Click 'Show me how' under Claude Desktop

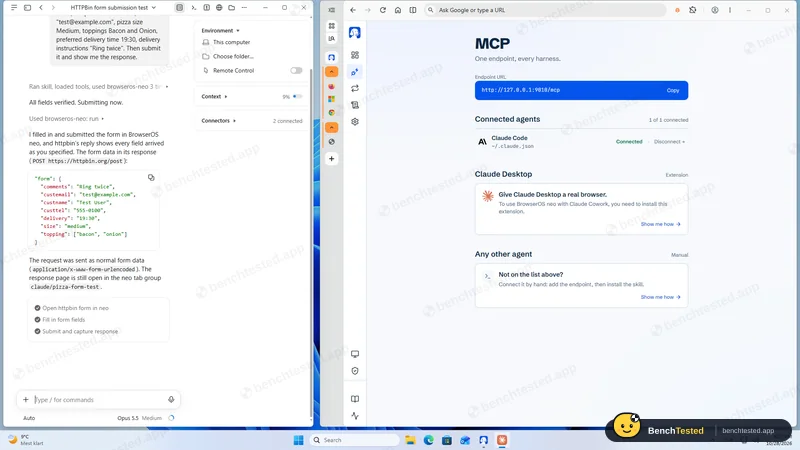pos(660,224)
